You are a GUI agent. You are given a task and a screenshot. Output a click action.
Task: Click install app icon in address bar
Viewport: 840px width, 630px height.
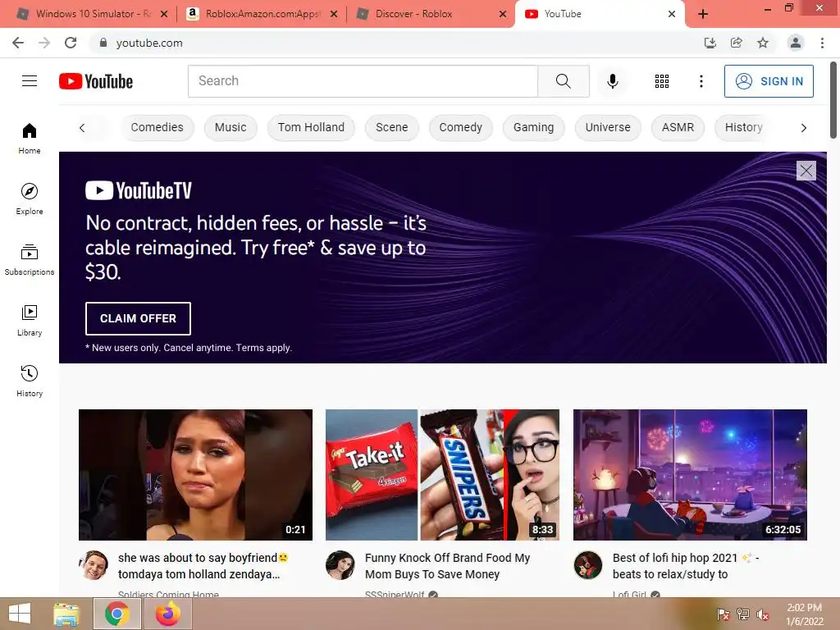[710, 43]
